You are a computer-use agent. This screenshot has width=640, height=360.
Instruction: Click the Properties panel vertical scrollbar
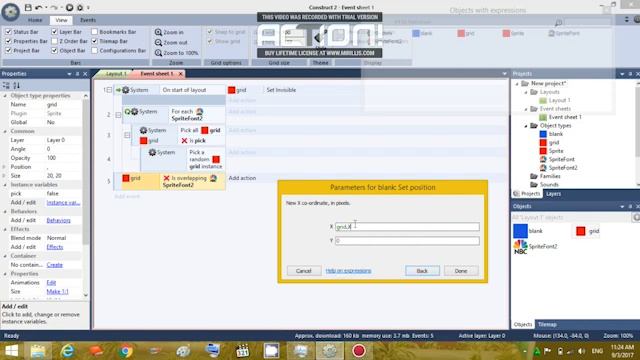coord(86,195)
